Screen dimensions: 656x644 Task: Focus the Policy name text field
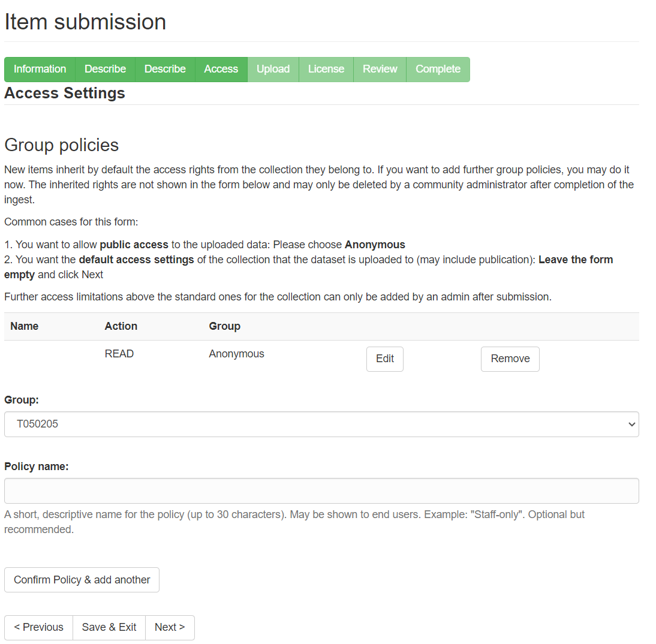coord(322,491)
